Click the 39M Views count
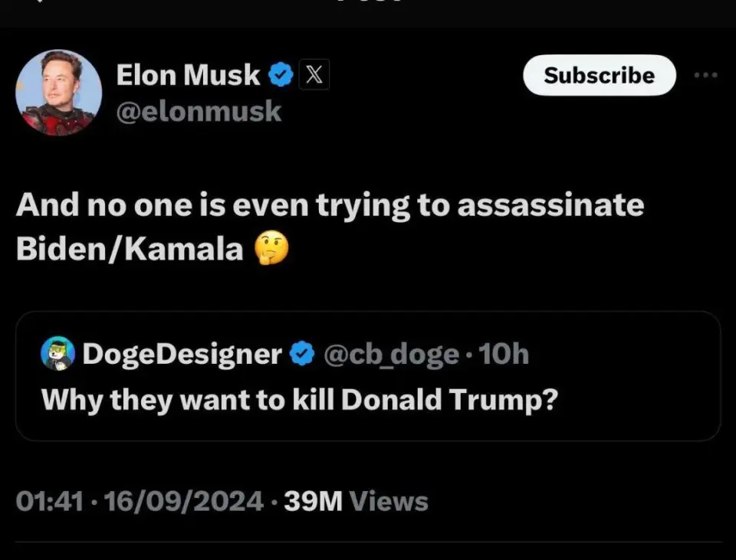Viewport: 736px width, 560px height. 356,502
